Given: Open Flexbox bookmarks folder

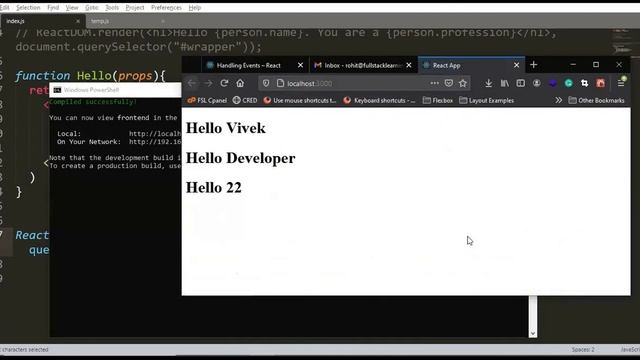Looking at the screenshot, I should point(438,100).
